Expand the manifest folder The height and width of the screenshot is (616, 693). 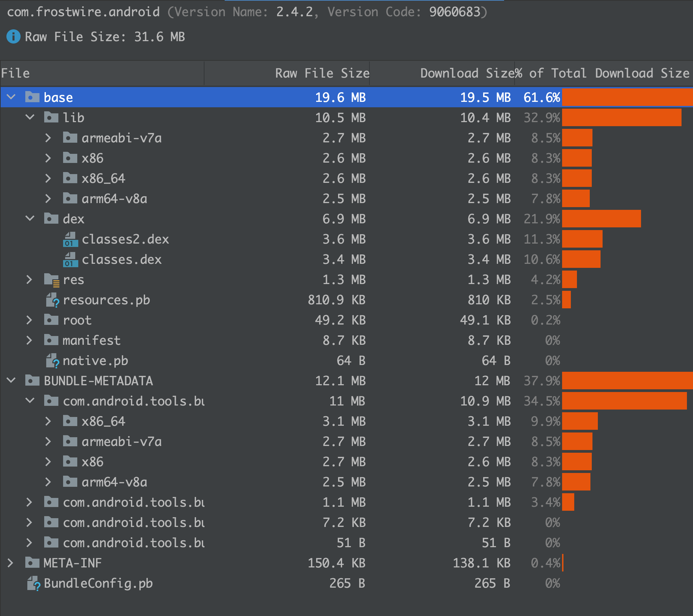click(29, 340)
